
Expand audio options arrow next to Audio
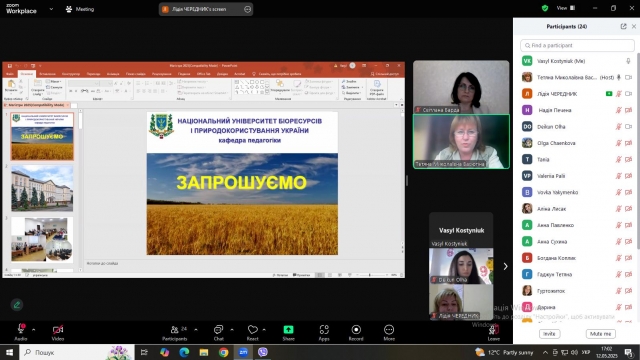point(33,329)
